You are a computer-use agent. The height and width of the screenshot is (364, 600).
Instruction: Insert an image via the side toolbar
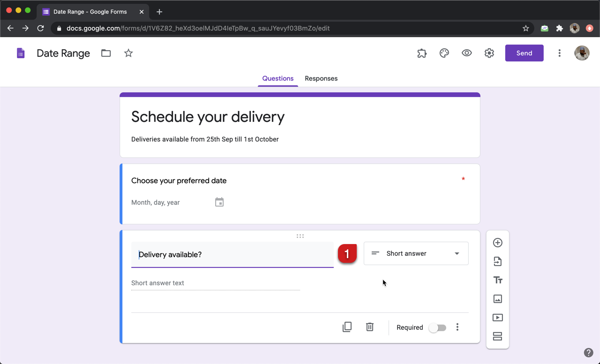coord(498,299)
